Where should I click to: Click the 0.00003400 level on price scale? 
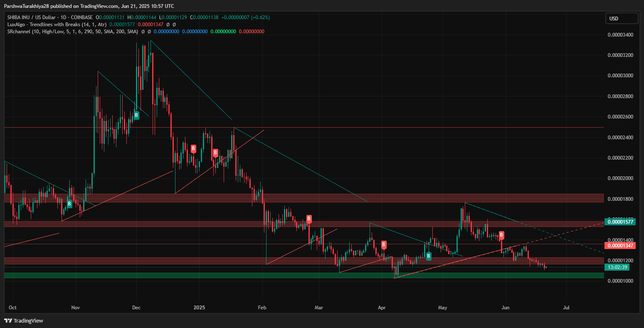click(x=620, y=35)
